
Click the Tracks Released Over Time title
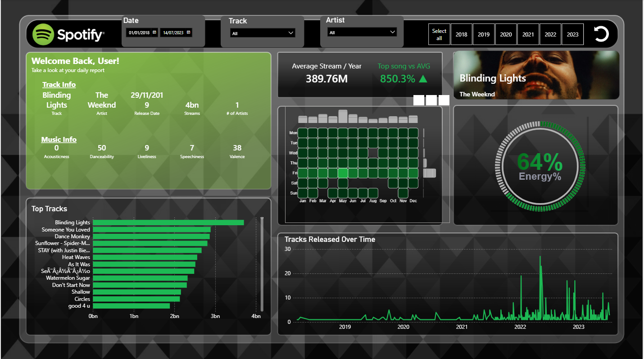[330, 239]
